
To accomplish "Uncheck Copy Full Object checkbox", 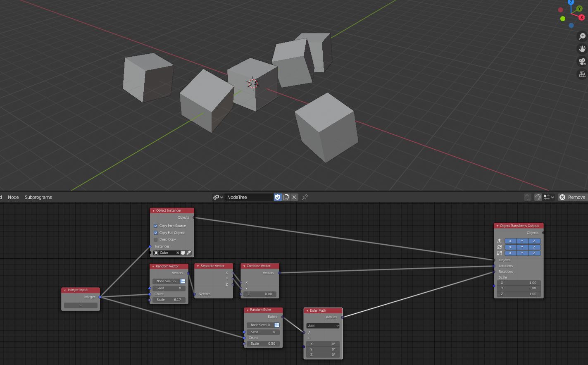I will (156, 233).
